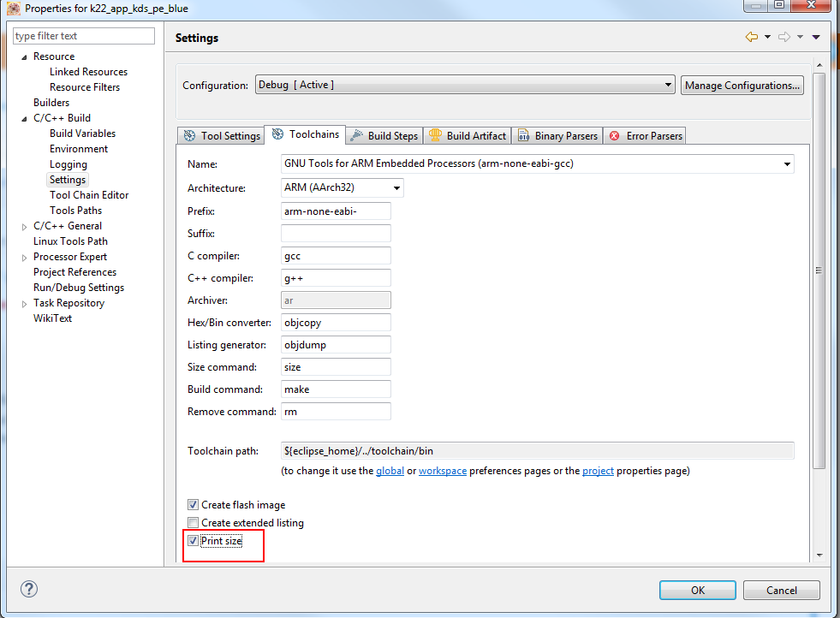Screen dimensions: 840x618
Task: Expand the Task Repository node
Action: click(x=24, y=304)
